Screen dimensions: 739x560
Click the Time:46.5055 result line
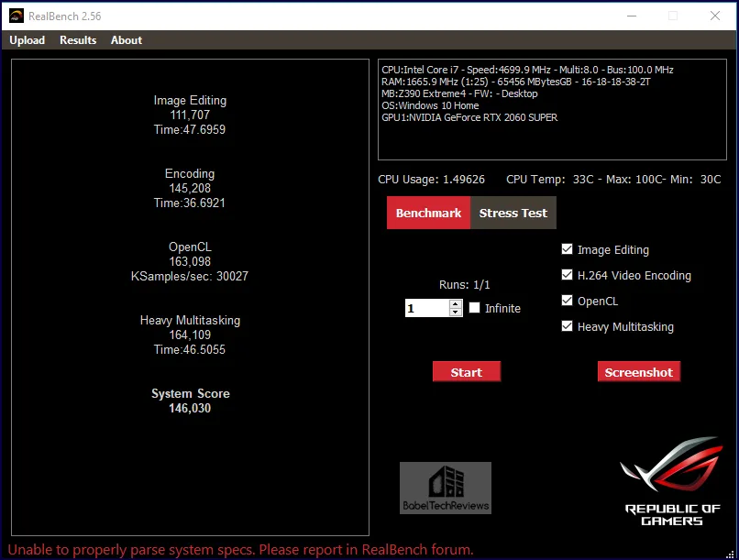190,349
